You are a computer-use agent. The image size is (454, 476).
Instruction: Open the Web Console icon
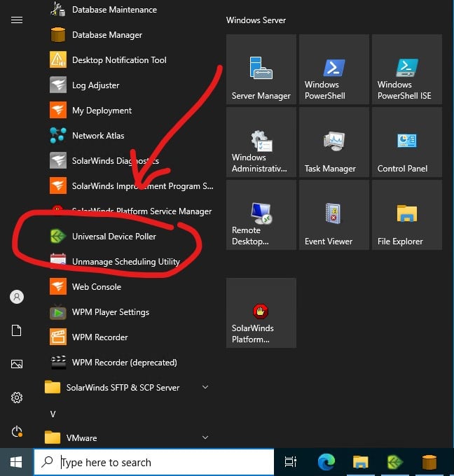pyautogui.click(x=57, y=286)
